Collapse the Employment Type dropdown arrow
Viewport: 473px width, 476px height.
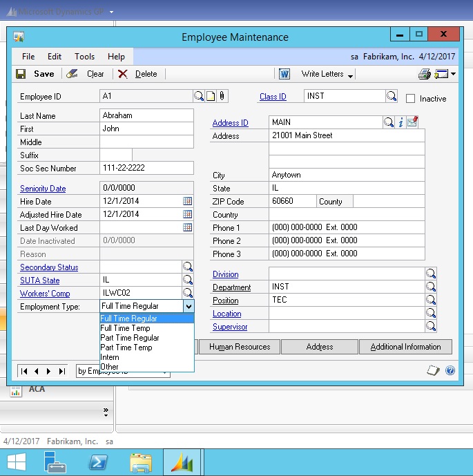[x=189, y=306]
